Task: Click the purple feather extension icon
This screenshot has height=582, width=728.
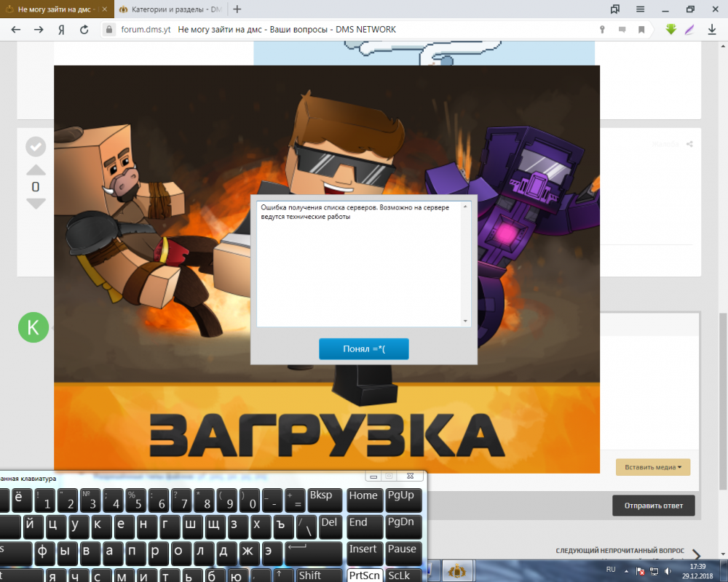Action: (689, 29)
